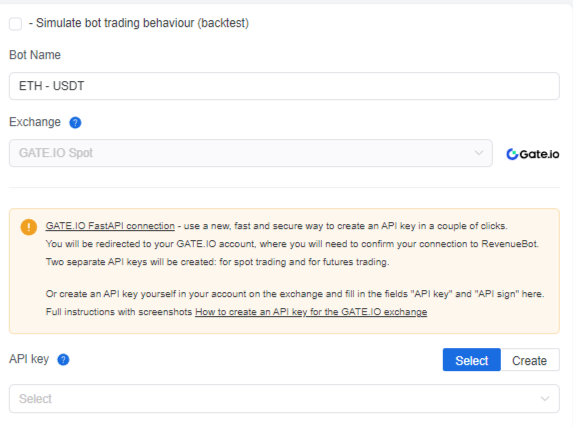Enable the Simulate bot trading behaviour checkbox
Viewport: 573px width, 428px height.
tap(15, 24)
